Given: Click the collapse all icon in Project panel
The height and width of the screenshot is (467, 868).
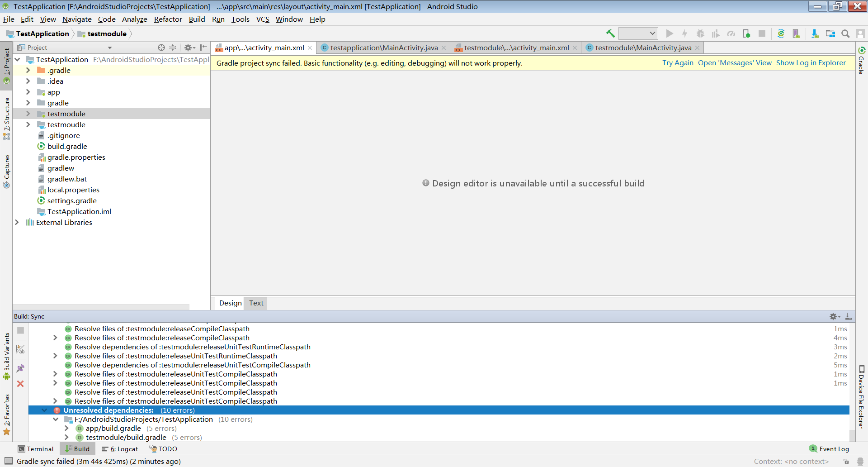Looking at the screenshot, I should pos(173,48).
